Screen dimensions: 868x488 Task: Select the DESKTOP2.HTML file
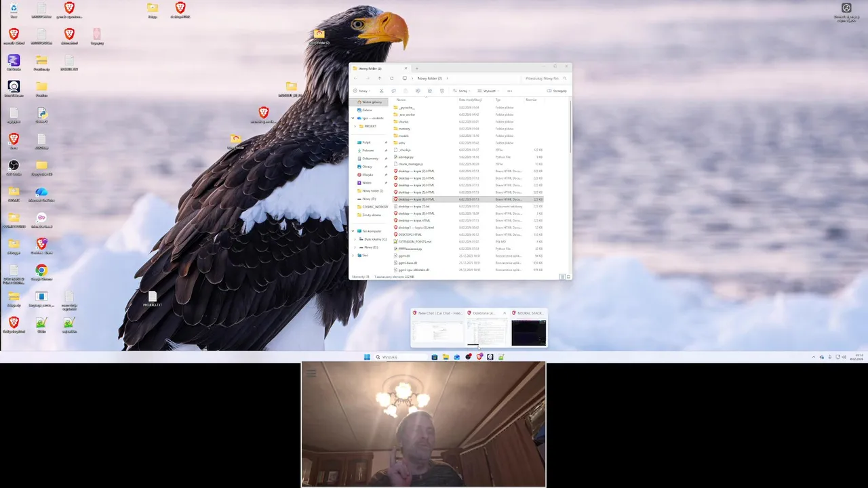[x=468, y=235]
